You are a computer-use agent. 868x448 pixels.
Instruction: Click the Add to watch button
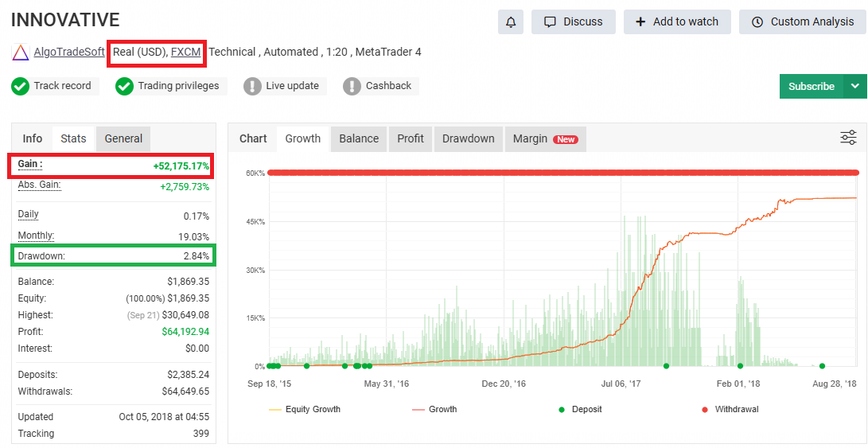click(x=677, y=22)
